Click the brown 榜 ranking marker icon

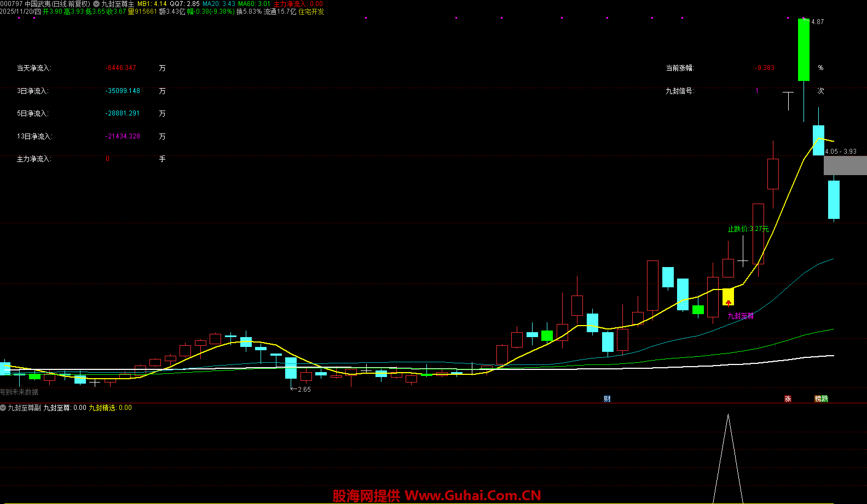818,398
